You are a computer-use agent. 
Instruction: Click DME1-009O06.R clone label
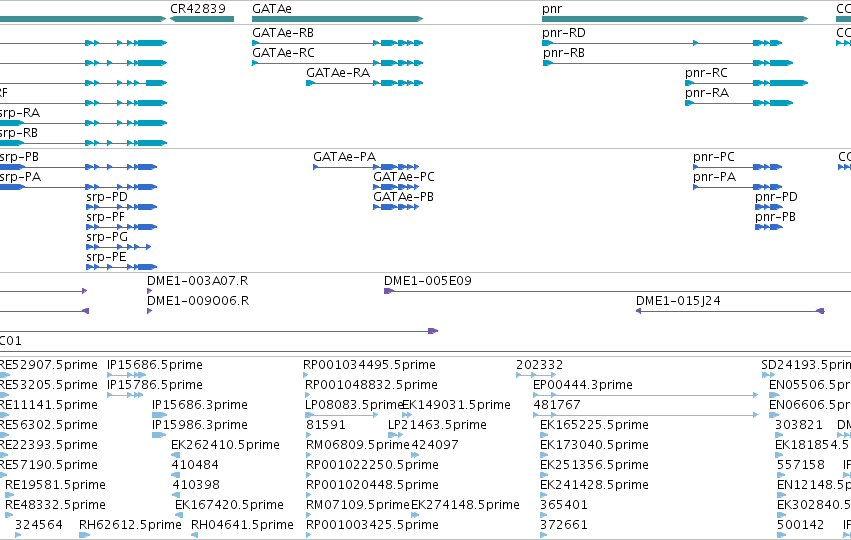tap(198, 301)
